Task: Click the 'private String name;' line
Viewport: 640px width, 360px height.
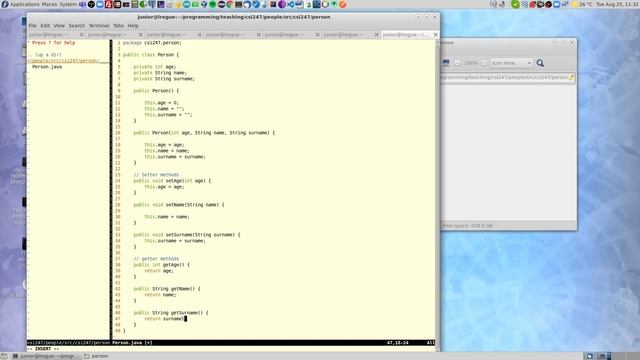Action: [x=160, y=73]
